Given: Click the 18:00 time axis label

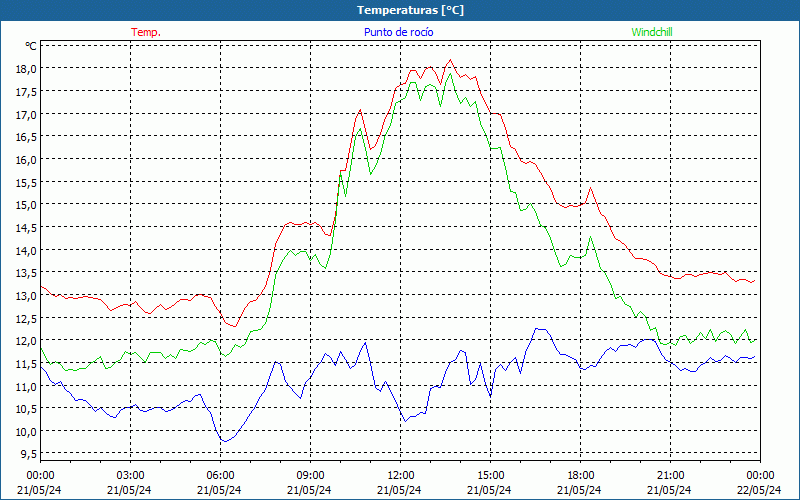Looking at the screenshot, I should point(580,475).
